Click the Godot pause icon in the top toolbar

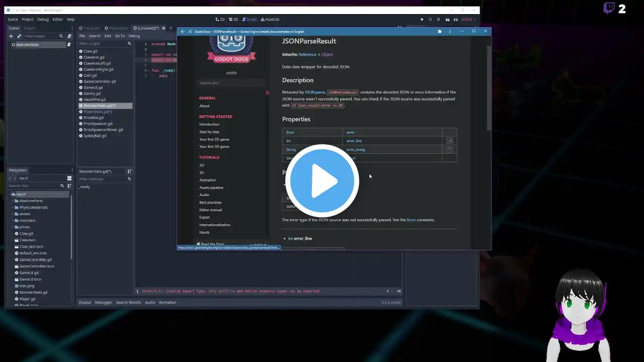click(430, 19)
